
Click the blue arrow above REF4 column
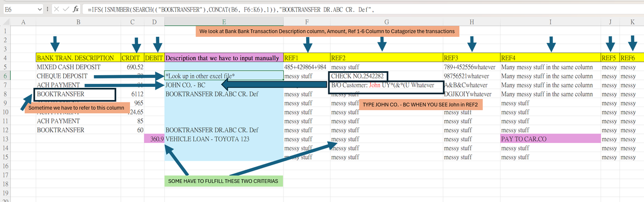(x=550, y=43)
